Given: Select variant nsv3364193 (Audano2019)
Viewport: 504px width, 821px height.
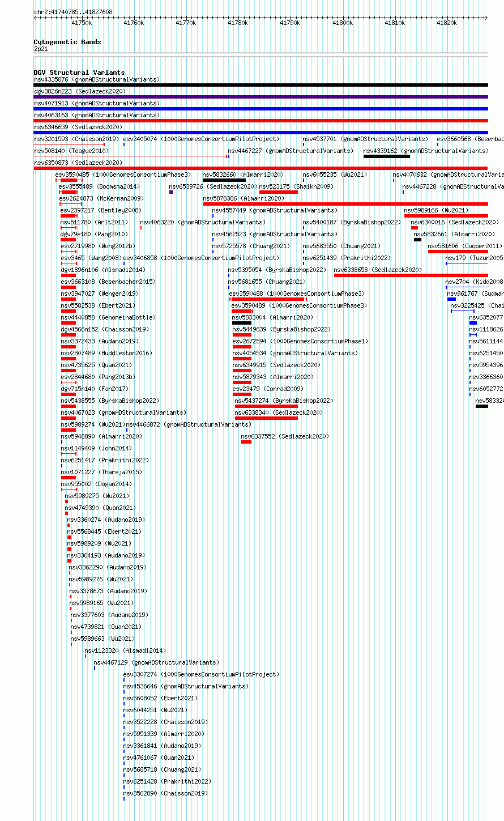Looking at the screenshot, I should point(106,555).
